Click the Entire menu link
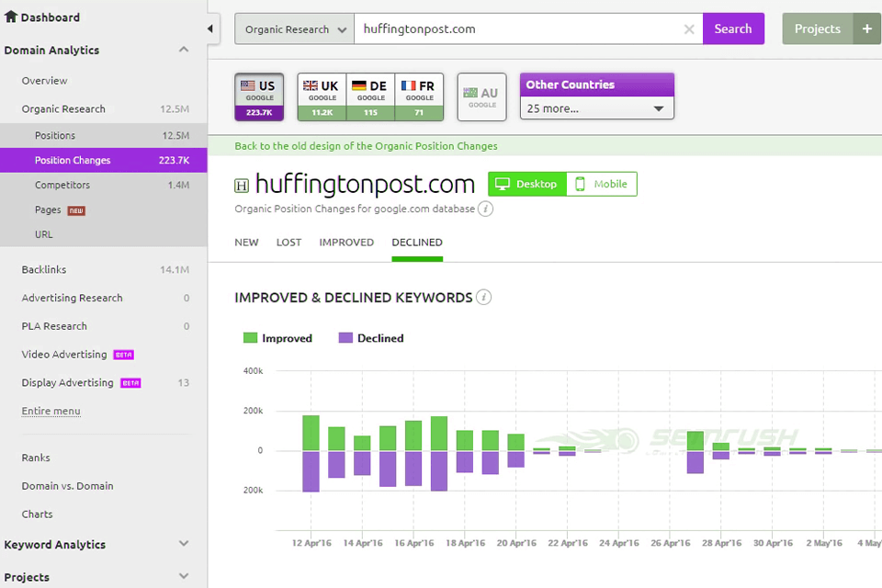 [51, 411]
